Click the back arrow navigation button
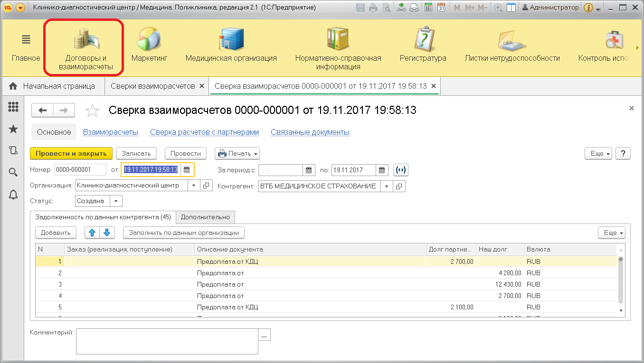 (42, 111)
